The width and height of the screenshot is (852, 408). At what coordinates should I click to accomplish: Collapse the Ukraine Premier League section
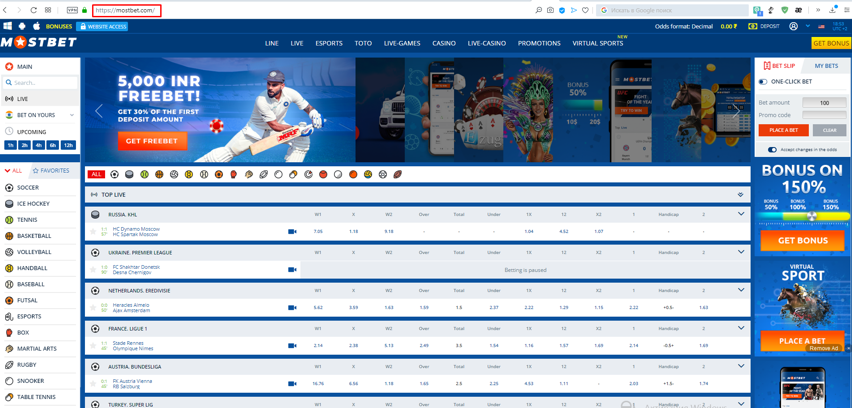coord(741,252)
